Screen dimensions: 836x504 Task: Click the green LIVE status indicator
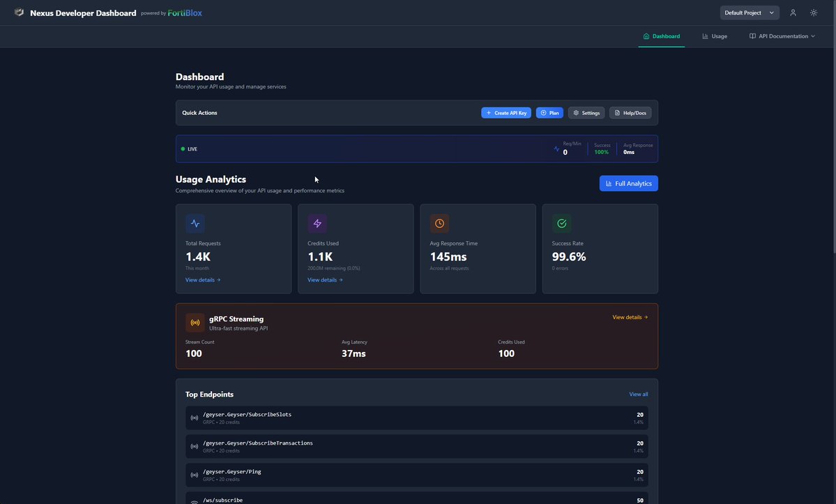(x=182, y=147)
